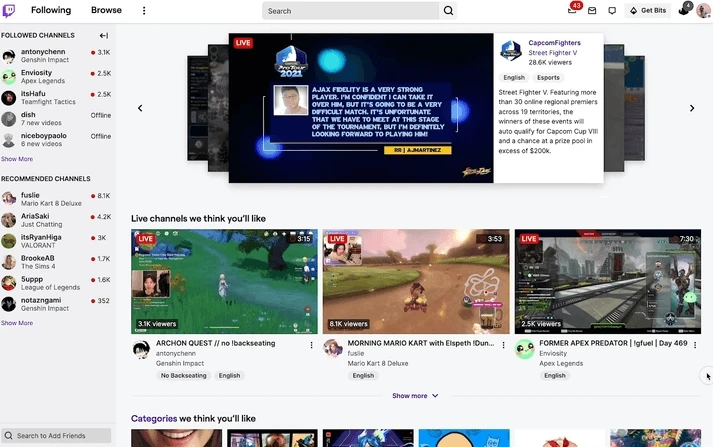Click the Search input field
The height and width of the screenshot is (447, 713).
351,11
